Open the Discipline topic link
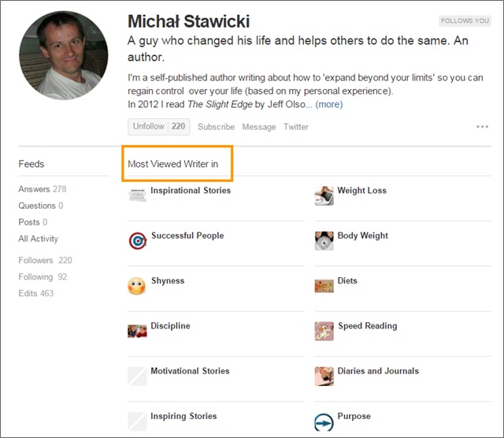Viewport: 504px width, 438px height. (x=170, y=326)
